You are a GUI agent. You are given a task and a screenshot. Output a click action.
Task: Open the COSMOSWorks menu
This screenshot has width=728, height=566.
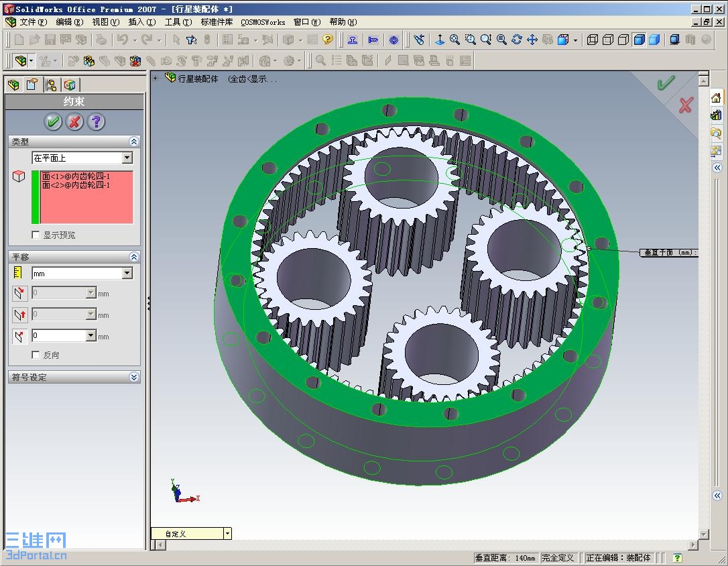[x=263, y=22]
